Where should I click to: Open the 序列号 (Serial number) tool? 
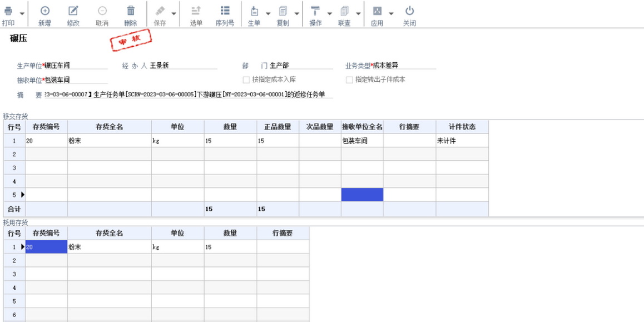click(x=225, y=11)
